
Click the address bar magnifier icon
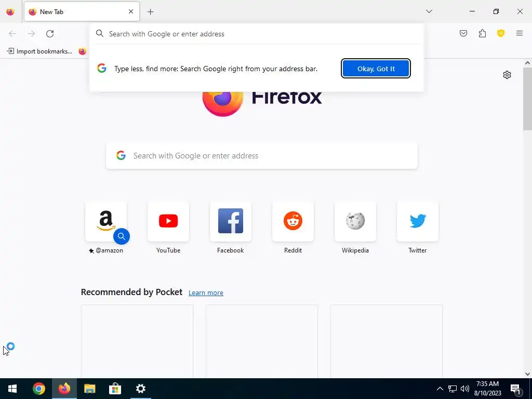click(99, 33)
